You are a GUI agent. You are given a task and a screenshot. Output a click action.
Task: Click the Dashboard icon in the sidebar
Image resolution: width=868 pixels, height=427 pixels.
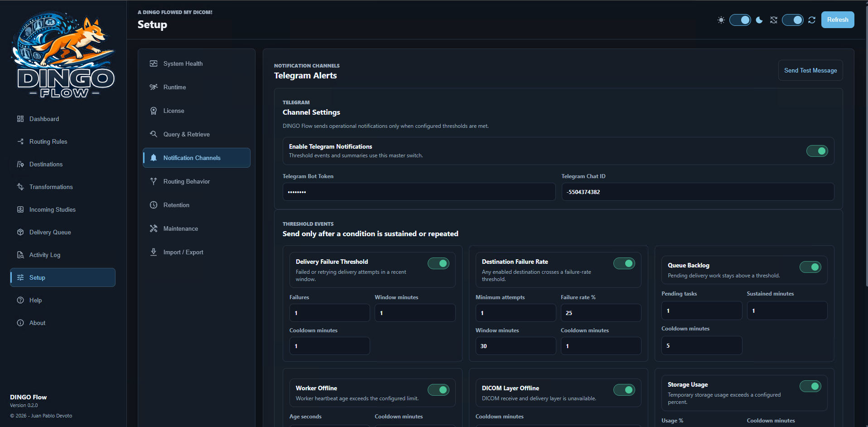coord(20,119)
